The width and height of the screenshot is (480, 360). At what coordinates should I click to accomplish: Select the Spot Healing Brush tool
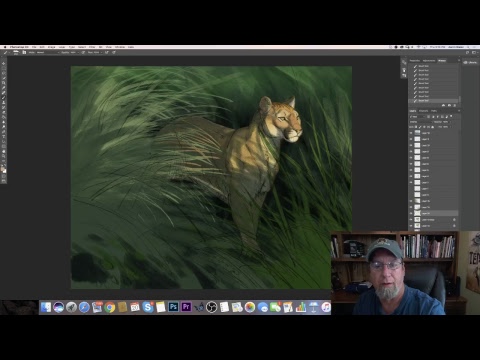(x=4, y=93)
